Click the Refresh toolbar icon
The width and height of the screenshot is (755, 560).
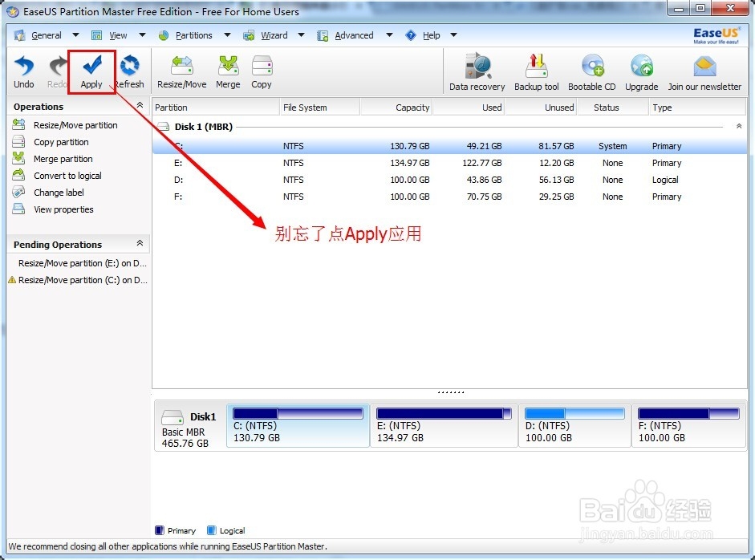(129, 66)
